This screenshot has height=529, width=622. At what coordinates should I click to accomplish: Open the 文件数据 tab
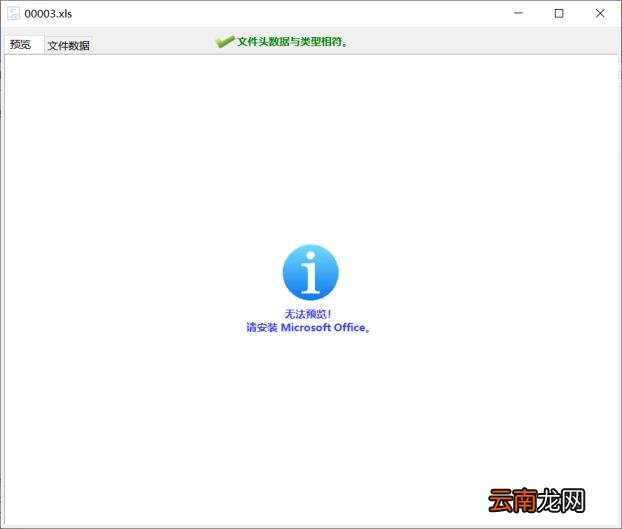(68, 46)
